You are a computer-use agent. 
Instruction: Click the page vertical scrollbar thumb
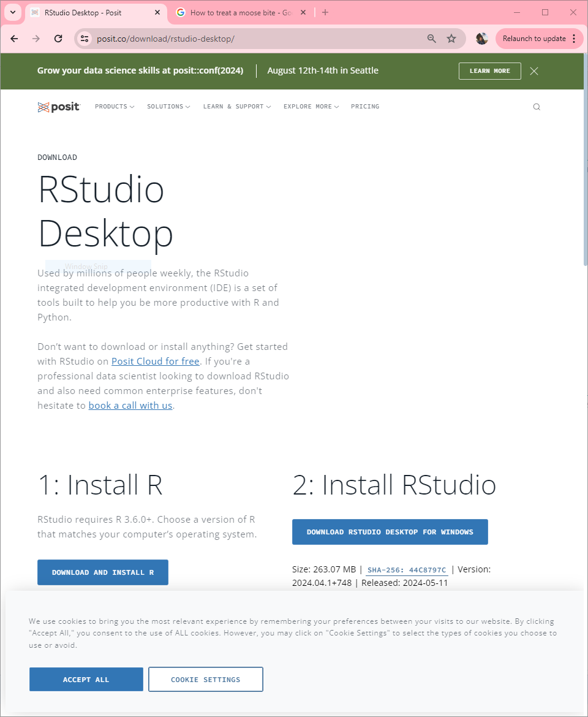point(586,160)
